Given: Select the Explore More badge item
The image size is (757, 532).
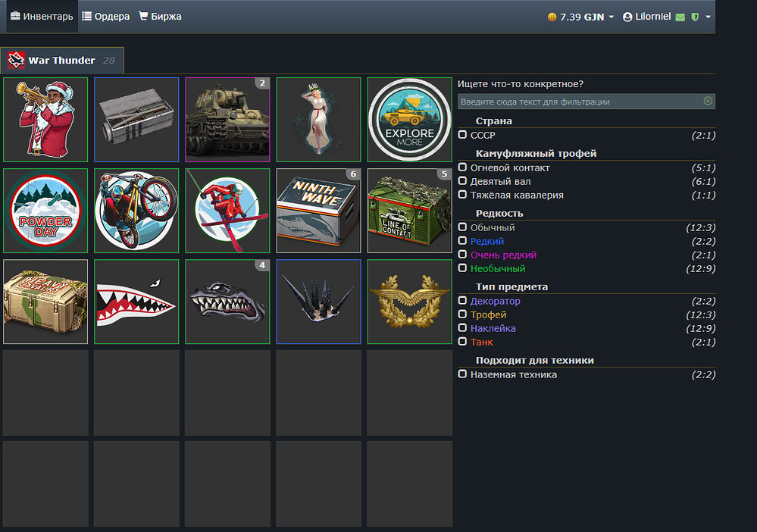Looking at the screenshot, I should pos(409,120).
